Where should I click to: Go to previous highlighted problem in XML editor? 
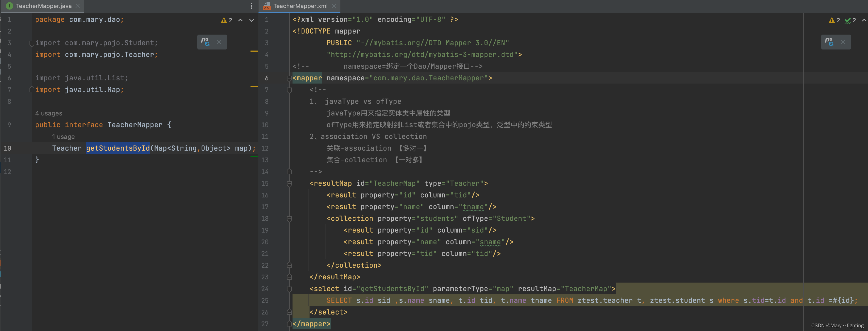pyautogui.click(x=864, y=20)
